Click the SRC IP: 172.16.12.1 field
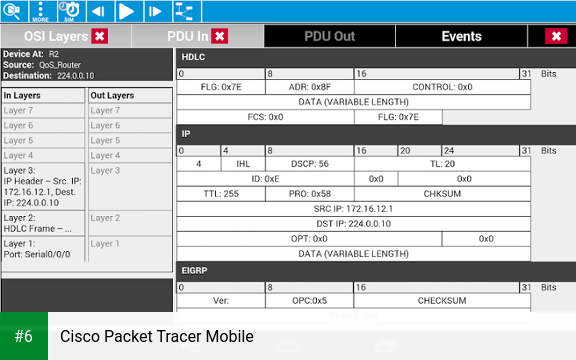The image size is (576, 360). (353, 209)
